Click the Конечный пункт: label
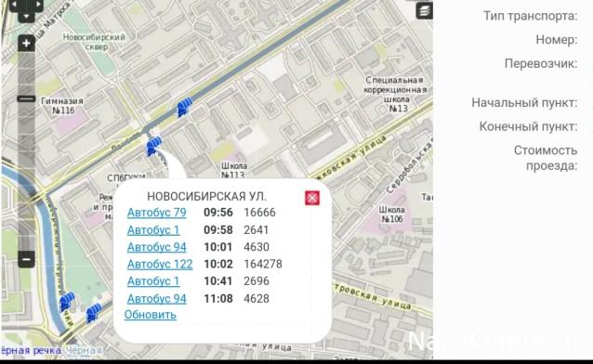Viewport: 593px width, 364px height. (528, 126)
